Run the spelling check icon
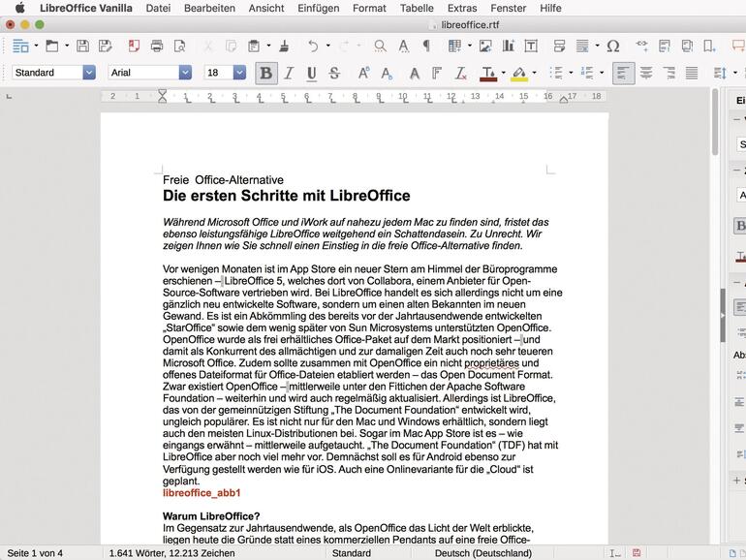 click(x=403, y=47)
